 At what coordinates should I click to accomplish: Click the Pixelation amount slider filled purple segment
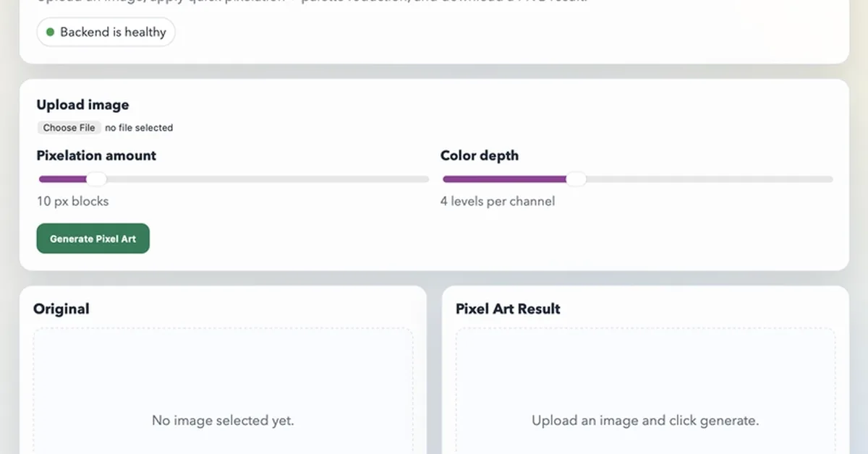pos(65,179)
